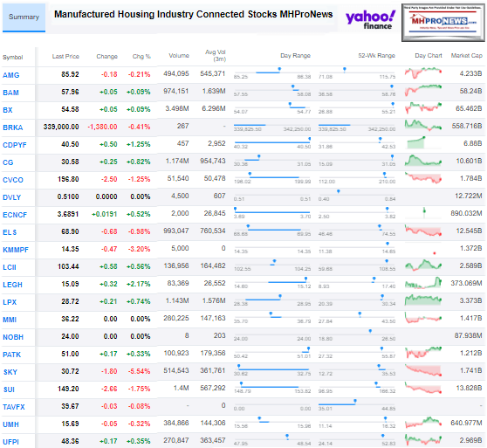Image resolution: width=487 pixels, height=448 pixels.
Task: Click the BRKA day chart sparkline
Action: pos(423,125)
